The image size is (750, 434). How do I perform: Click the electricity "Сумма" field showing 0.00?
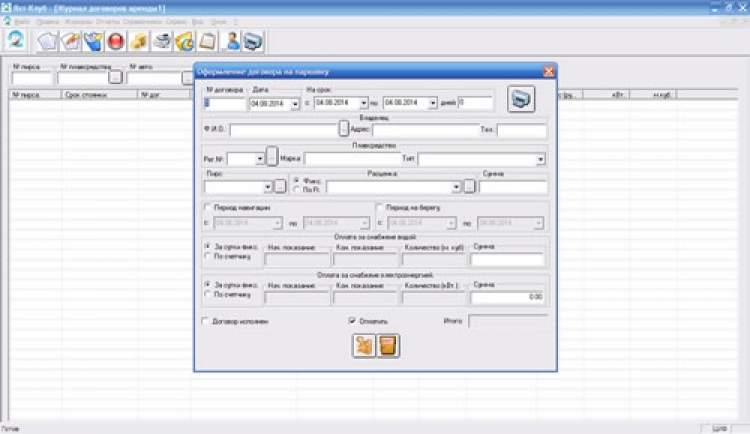507,298
